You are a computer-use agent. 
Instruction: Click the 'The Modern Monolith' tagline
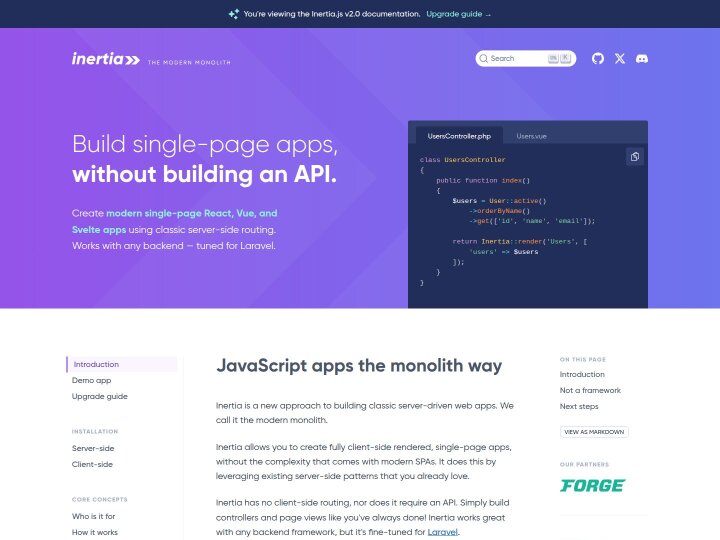pyautogui.click(x=189, y=62)
